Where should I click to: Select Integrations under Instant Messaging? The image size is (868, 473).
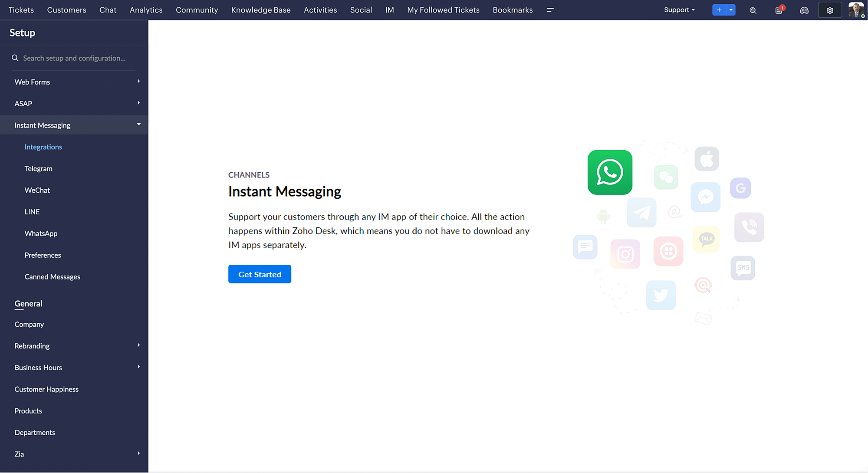[x=43, y=147]
